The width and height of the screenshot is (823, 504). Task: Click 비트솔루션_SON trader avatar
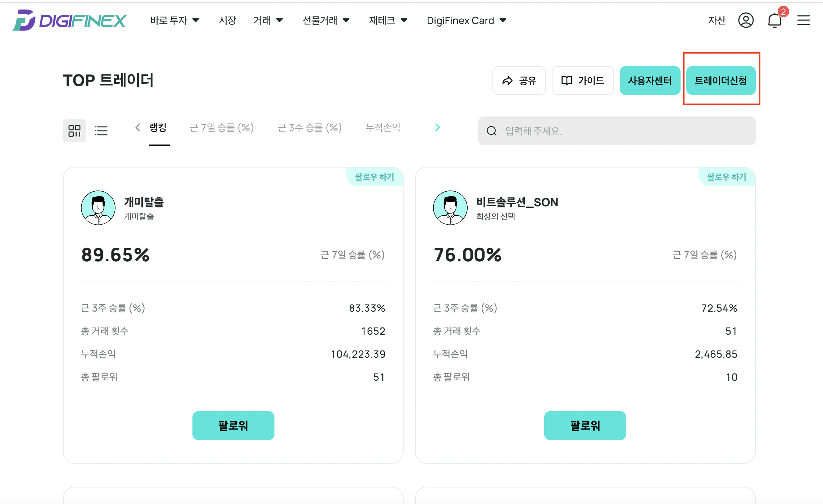tap(450, 208)
